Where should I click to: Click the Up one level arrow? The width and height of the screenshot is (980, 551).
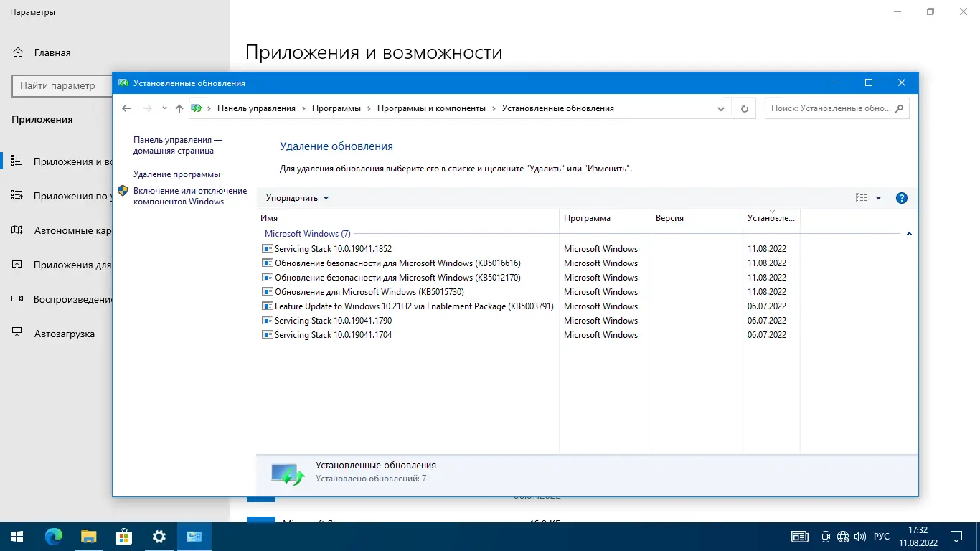(x=179, y=108)
